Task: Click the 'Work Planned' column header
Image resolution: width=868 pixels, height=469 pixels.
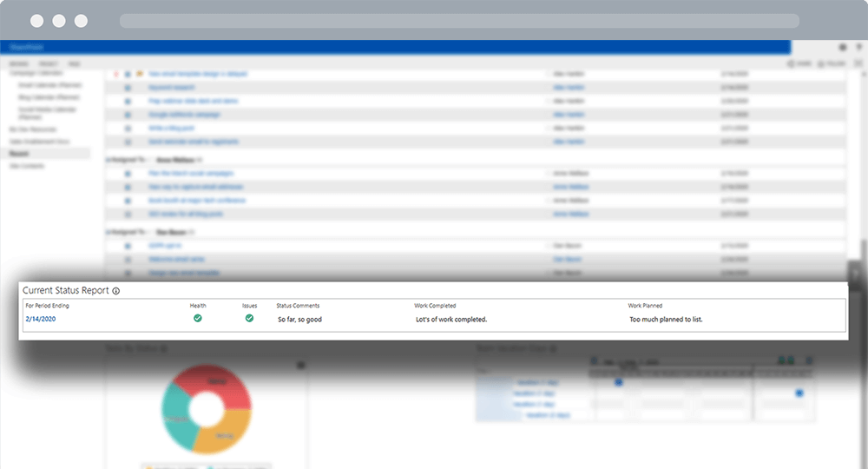Action: [x=645, y=306]
